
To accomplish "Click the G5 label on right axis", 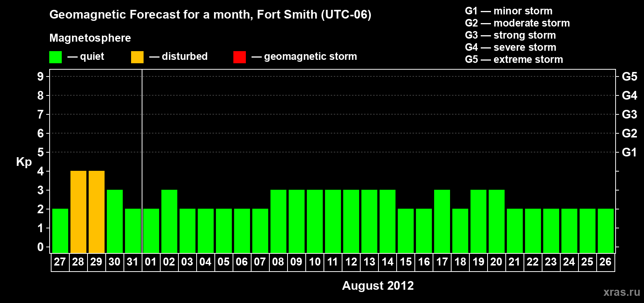I will point(630,77).
